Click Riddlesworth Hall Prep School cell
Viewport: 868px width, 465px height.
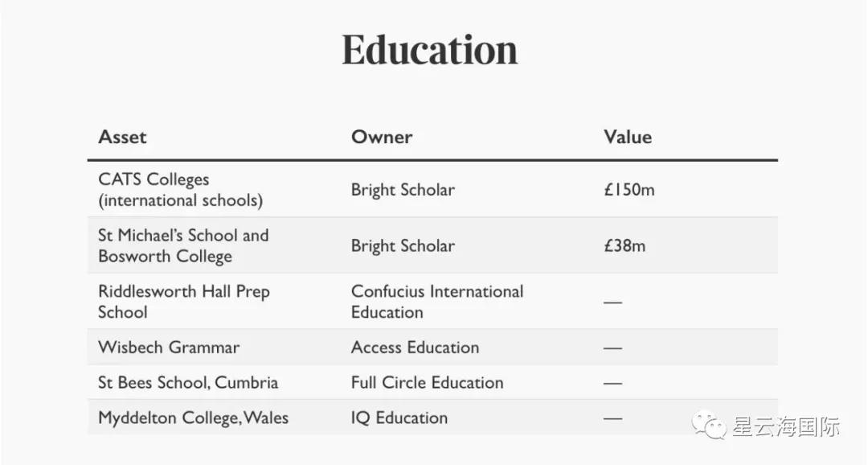click(183, 302)
